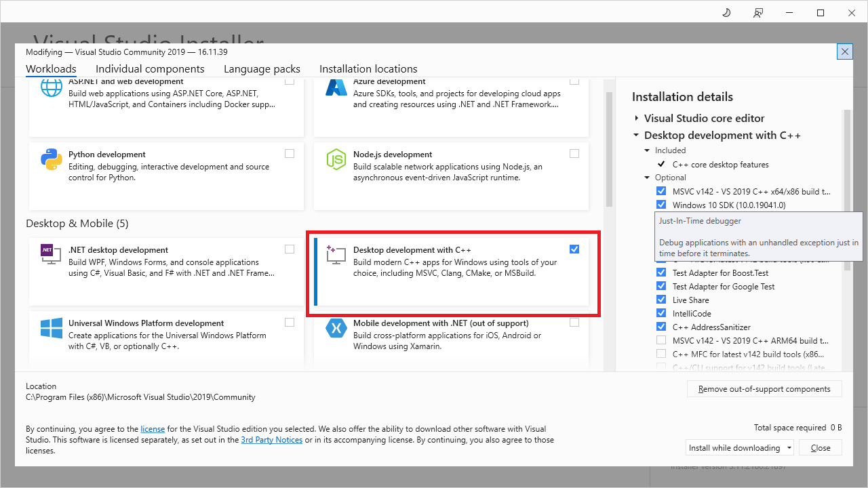Enable the Python development workload checkbox
This screenshot has height=488, width=868.
point(290,154)
